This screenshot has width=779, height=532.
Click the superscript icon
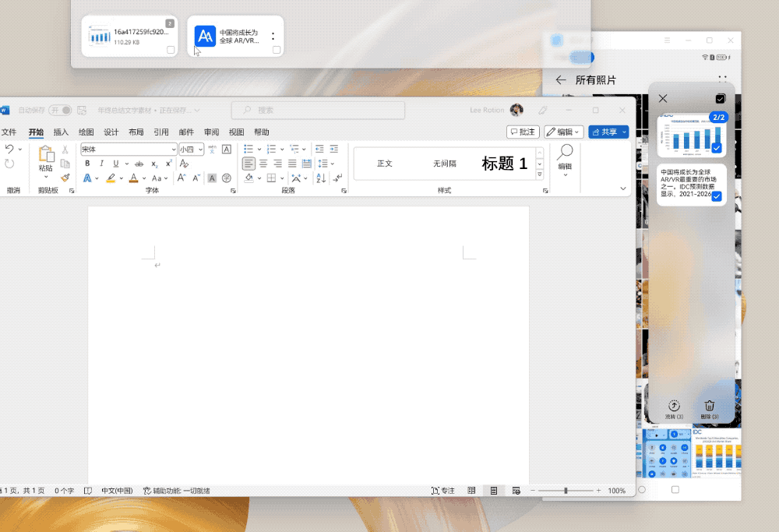coord(168,164)
